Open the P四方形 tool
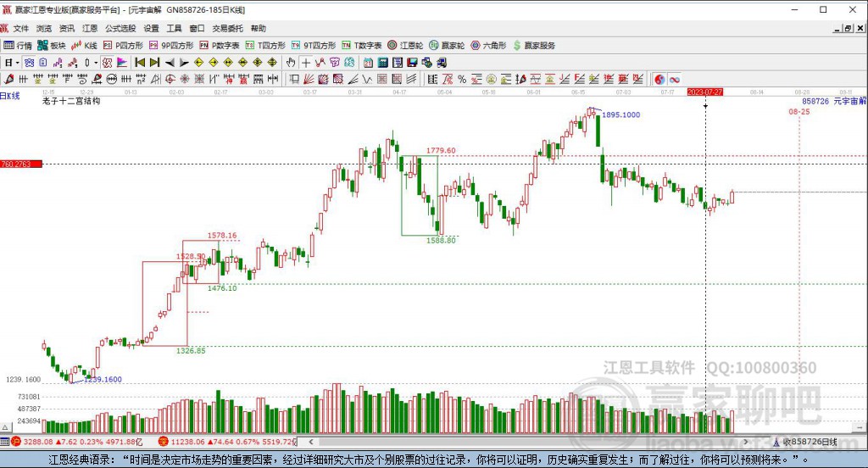The image size is (868, 468). point(123,46)
